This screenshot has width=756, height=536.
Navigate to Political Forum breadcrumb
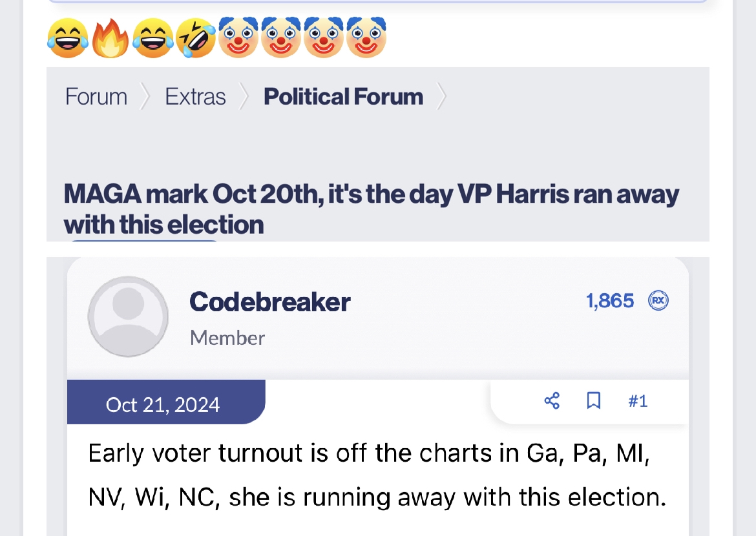(x=343, y=97)
